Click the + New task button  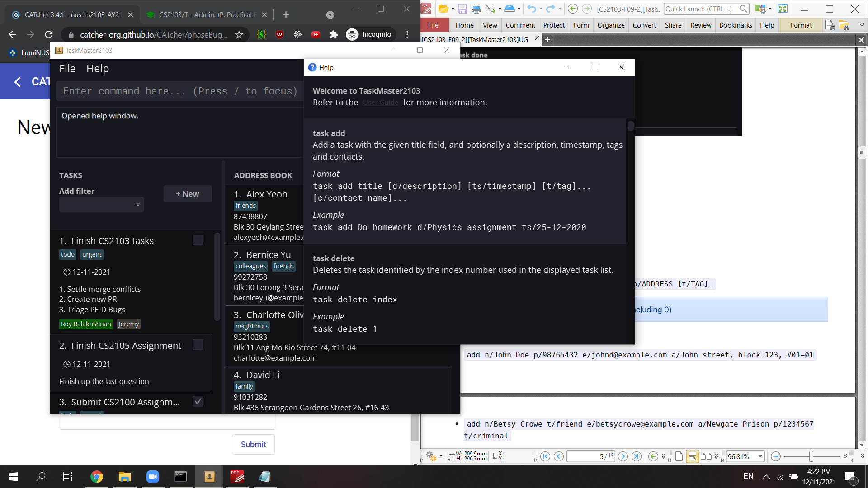pos(188,194)
